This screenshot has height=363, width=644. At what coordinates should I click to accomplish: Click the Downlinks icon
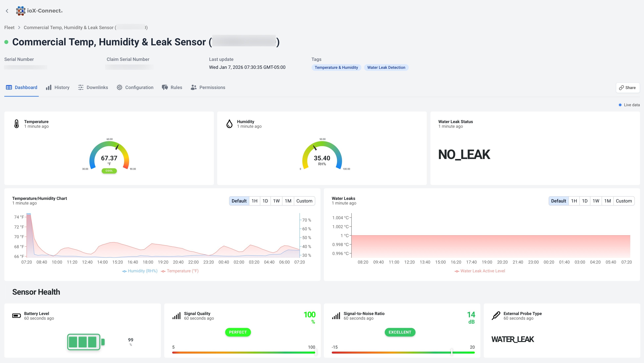pyautogui.click(x=80, y=87)
